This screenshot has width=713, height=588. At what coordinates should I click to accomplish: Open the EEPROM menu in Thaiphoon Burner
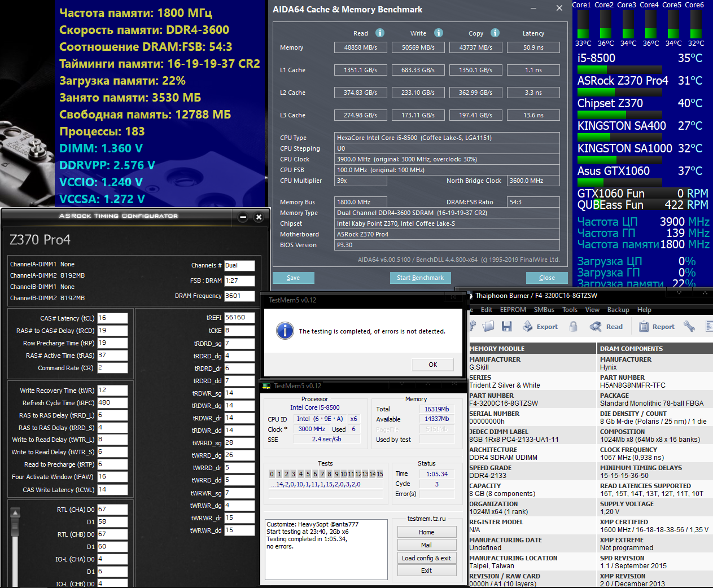click(x=513, y=310)
